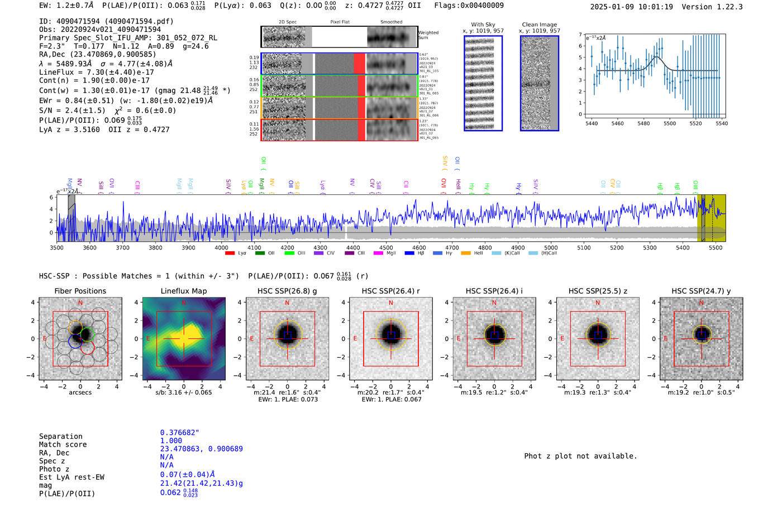Click the 'P(Lyα): 0.063' header value
The height and width of the screenshot is (532, 782).
pyautogui.click(x=243, y=6)
